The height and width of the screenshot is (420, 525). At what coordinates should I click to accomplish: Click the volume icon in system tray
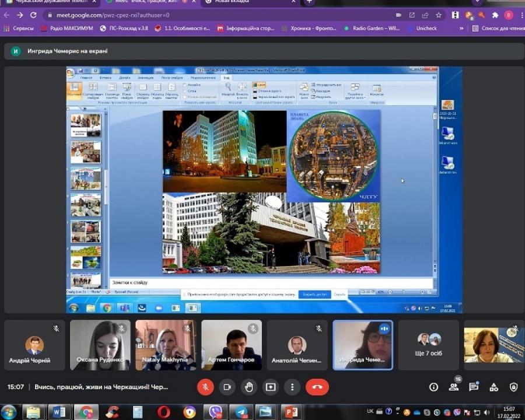(487, 412)
